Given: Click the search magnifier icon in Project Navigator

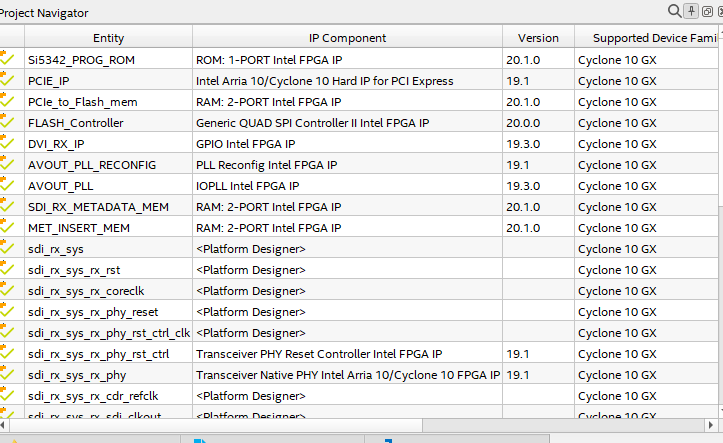Looking at the screenshot, I should (x=675, y=11).
